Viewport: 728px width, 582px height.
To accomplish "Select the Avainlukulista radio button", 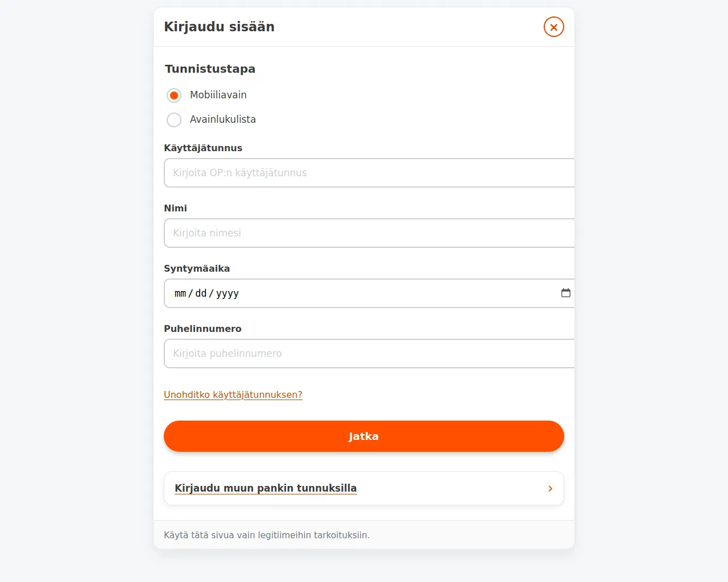I will pos(174,120).
